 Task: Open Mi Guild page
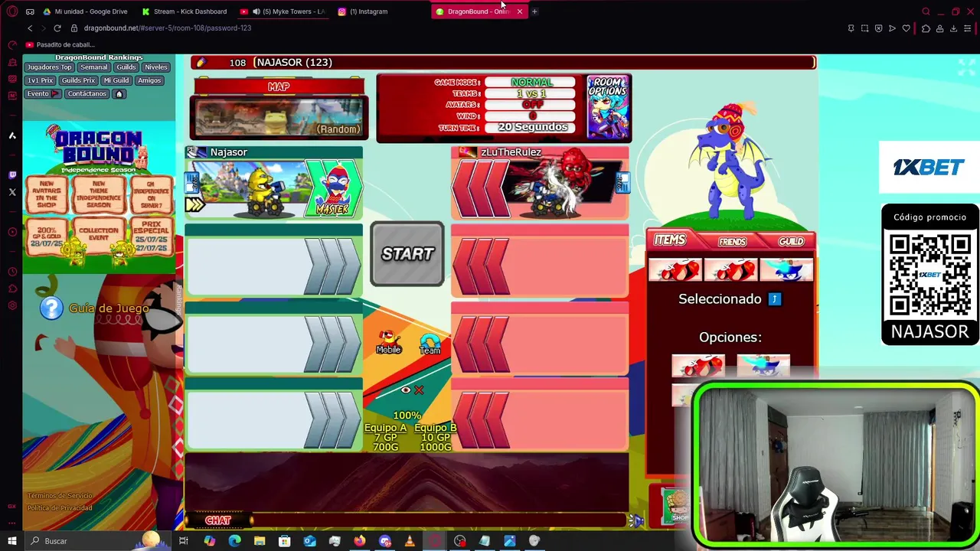click(116, 80)
